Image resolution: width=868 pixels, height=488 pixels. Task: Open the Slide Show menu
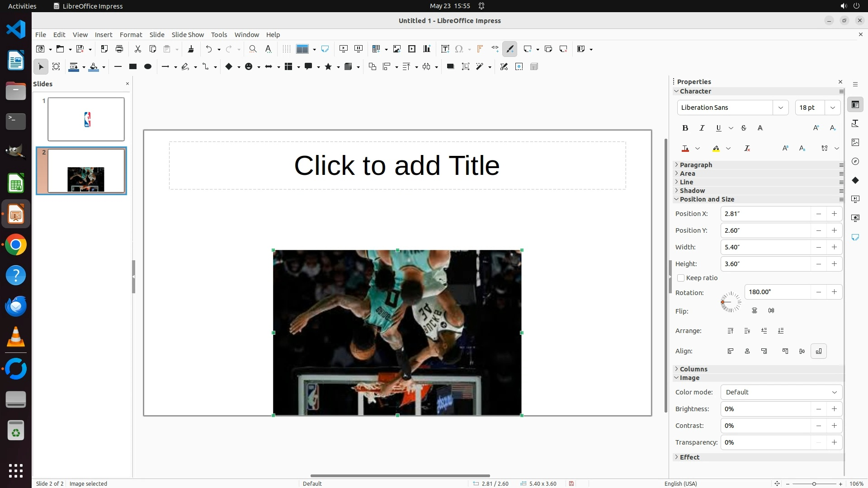click(x=187, y=35)
